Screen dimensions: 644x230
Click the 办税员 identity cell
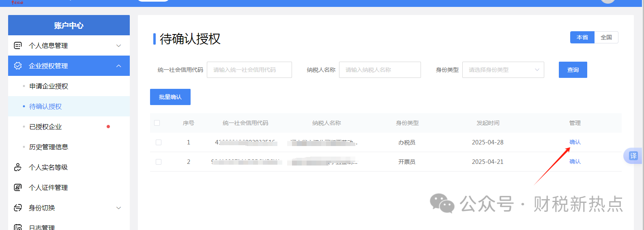407,142
